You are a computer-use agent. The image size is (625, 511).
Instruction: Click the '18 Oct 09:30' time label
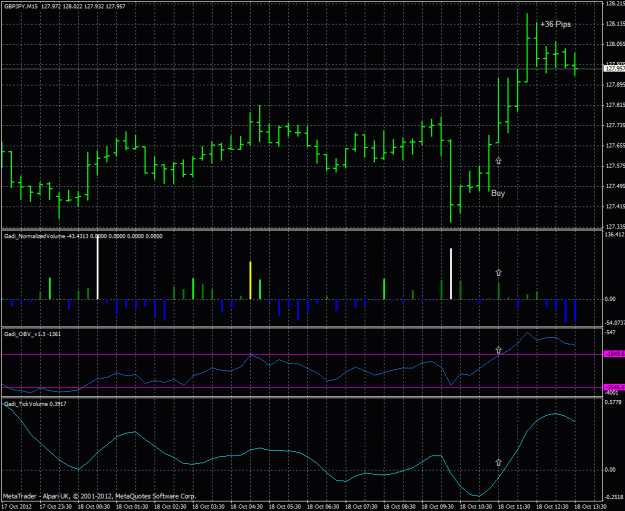click(438, 507)
